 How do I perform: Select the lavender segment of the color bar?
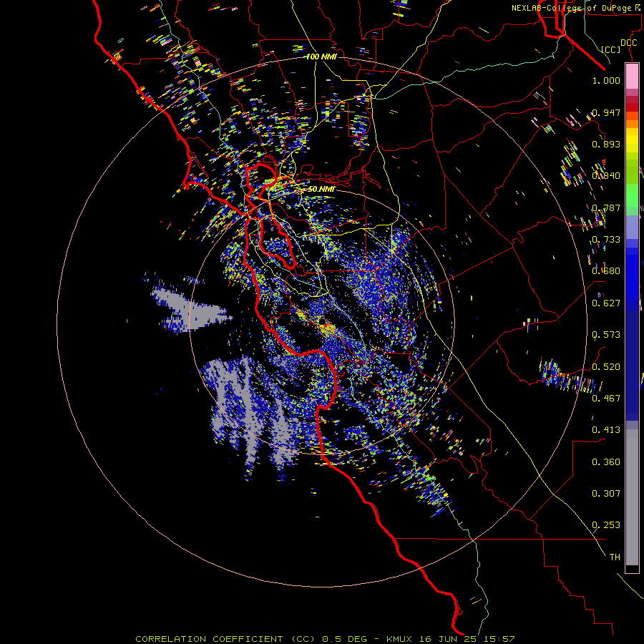(x=632, y=227)
